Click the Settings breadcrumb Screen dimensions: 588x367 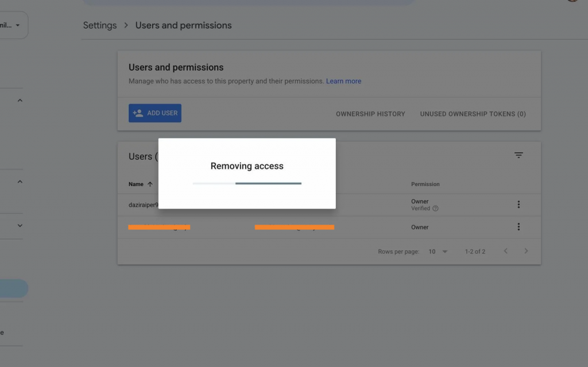click(x=100, y=25)
